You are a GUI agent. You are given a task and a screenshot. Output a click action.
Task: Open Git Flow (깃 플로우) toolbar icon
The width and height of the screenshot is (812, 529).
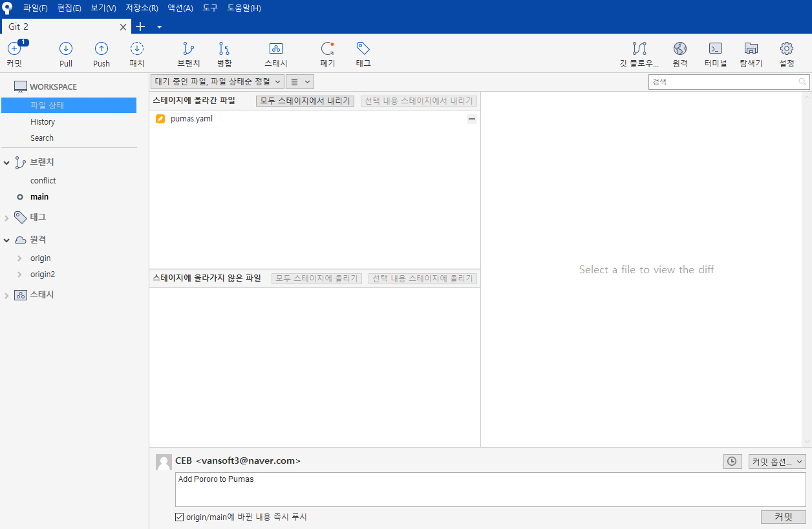639,48
